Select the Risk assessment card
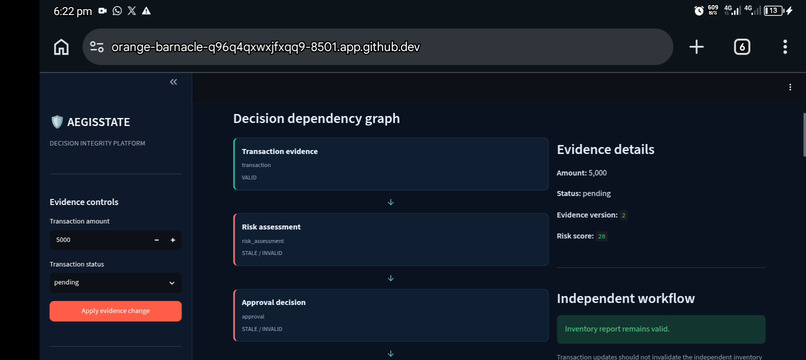The height and width of the screenshot is (360, 806). pyautogui.click(x=391, y=240)
